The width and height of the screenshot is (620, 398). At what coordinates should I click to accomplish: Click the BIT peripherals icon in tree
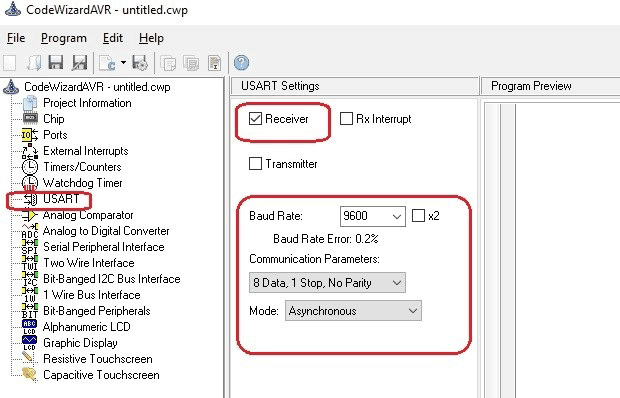pos(30,311)
